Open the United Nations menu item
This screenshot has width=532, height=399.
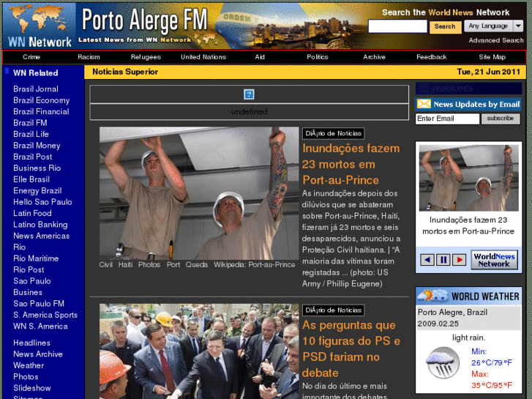(x=203, y=56)
